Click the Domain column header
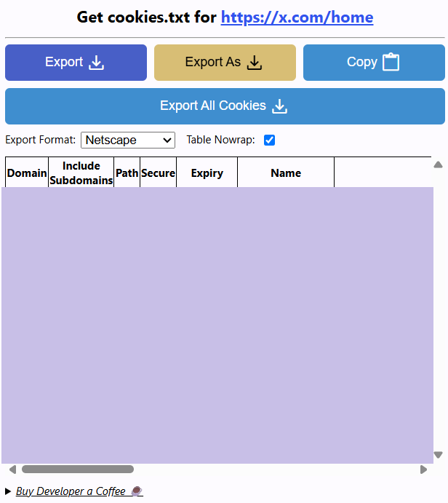 (27, 173)
